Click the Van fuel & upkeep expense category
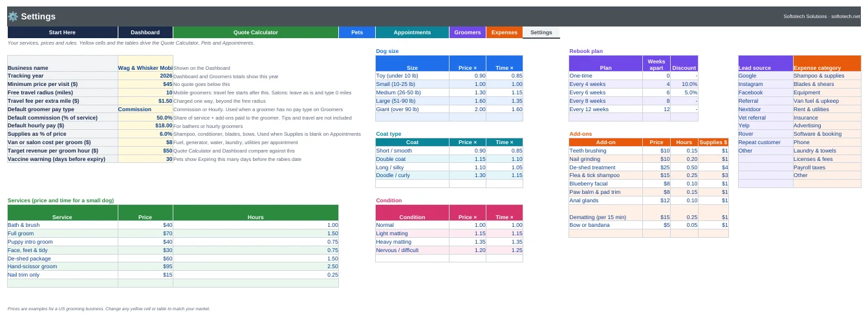The image size is (868, 318). coord(827,101)
